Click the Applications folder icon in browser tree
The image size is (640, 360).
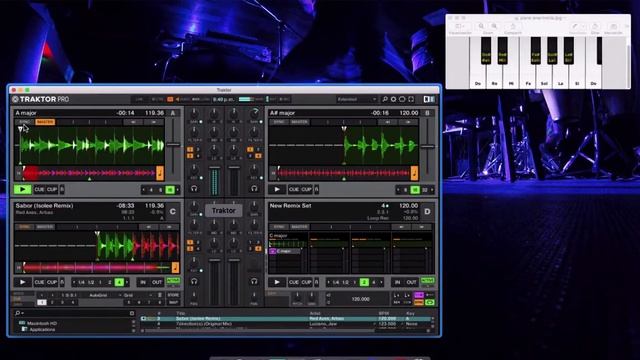point(24,329)
